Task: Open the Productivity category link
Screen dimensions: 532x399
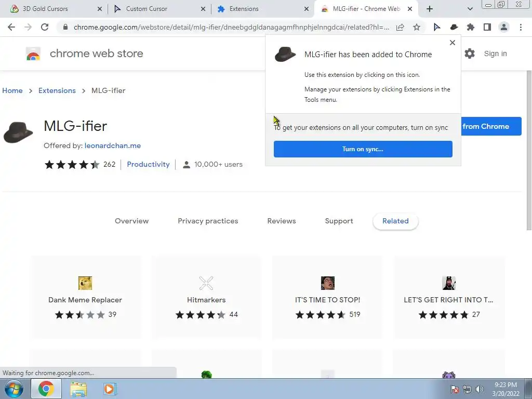Action: click(x=148, y=164)
